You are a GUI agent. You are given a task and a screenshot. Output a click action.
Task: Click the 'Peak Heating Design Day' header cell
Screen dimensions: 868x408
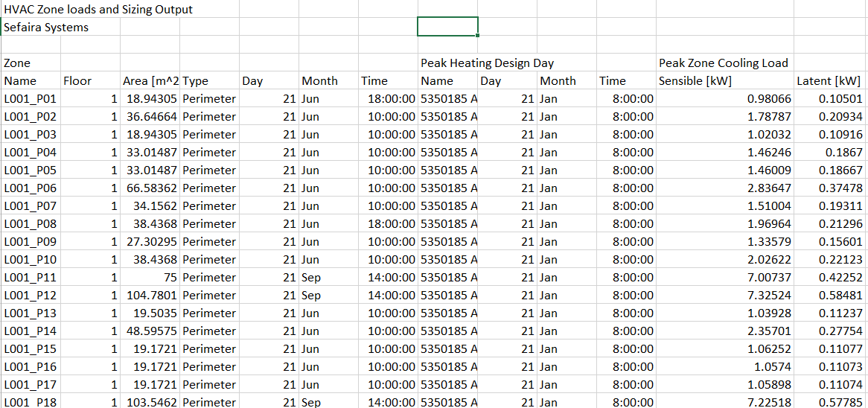pyautogui.click(x=487, y=63)
